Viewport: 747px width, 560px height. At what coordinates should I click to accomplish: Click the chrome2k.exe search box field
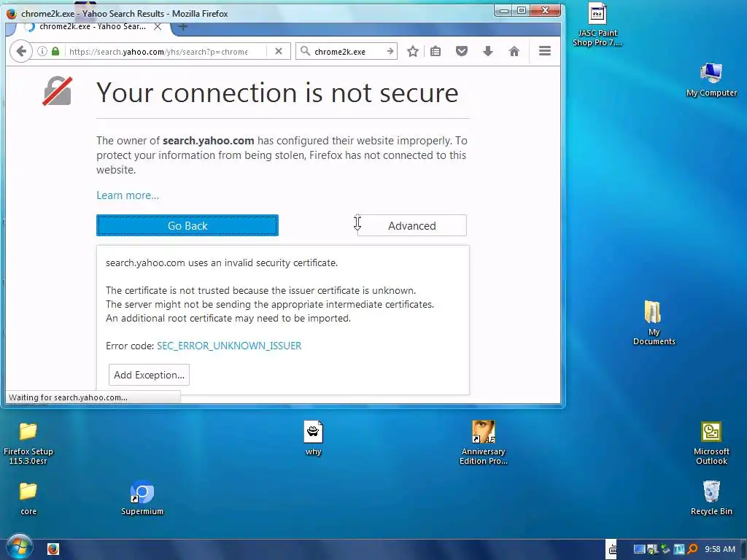[348, 52]
